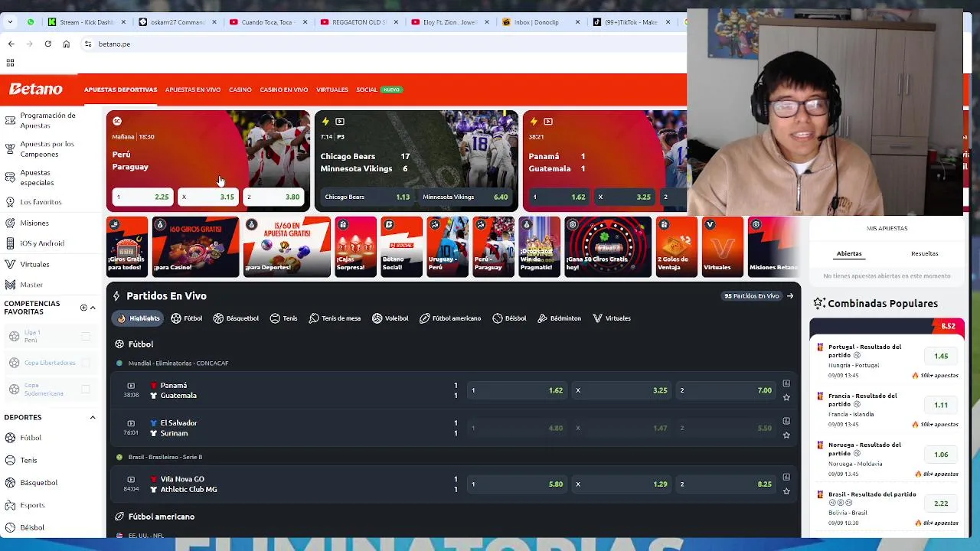Open Misiones icon in sidebar
The width and height of the screenshot is (980, 551).
coord(10,223)
